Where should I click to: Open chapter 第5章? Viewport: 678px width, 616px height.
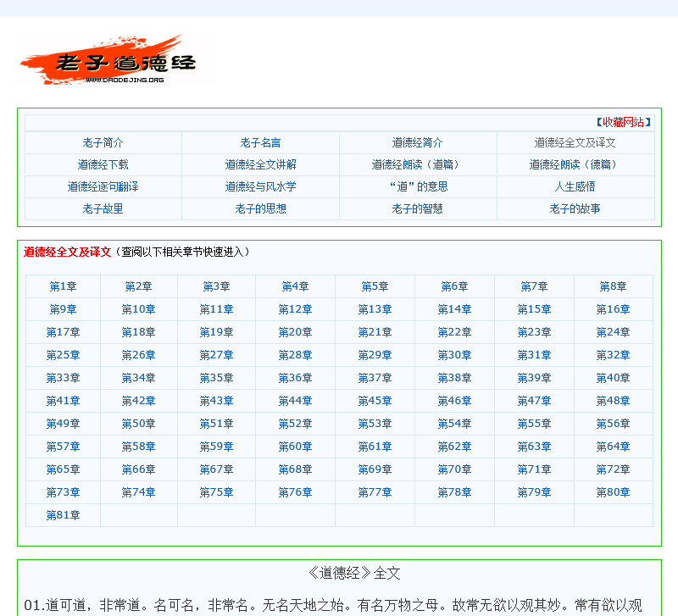coord(375,286)
